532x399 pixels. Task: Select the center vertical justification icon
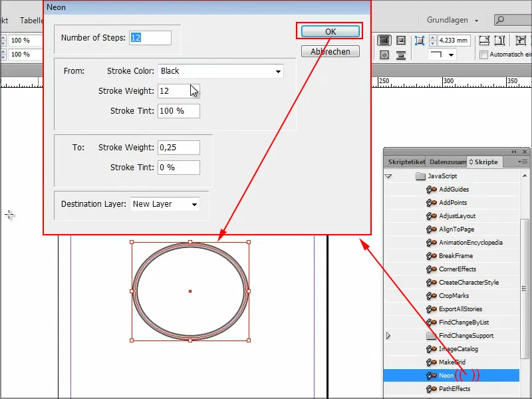[x=402, y=41]
